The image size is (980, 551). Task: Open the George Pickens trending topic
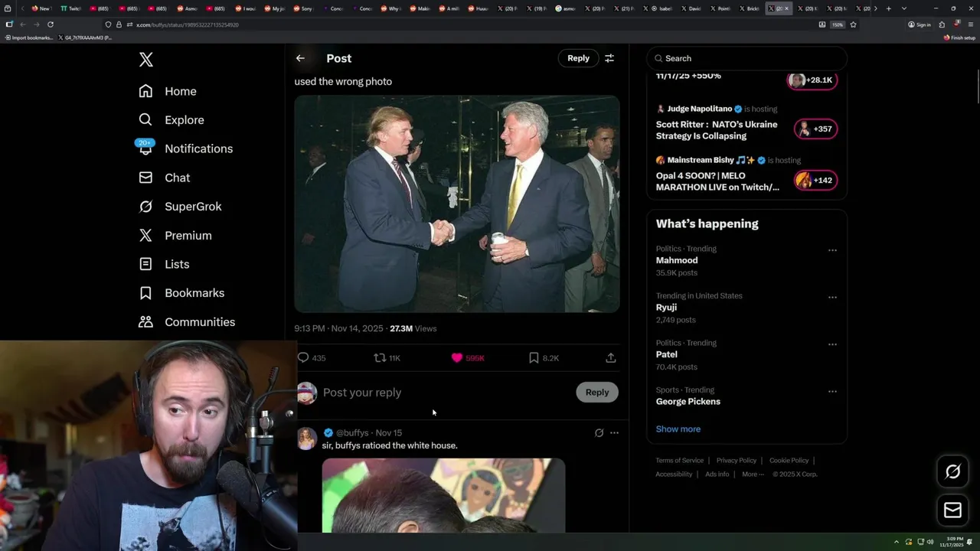tap(688, 402)
